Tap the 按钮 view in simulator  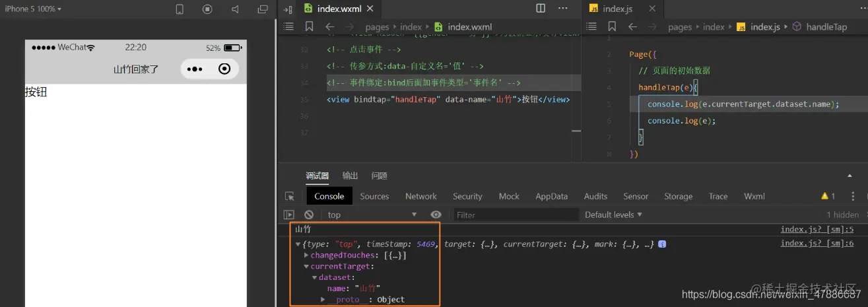pos(36,92)
